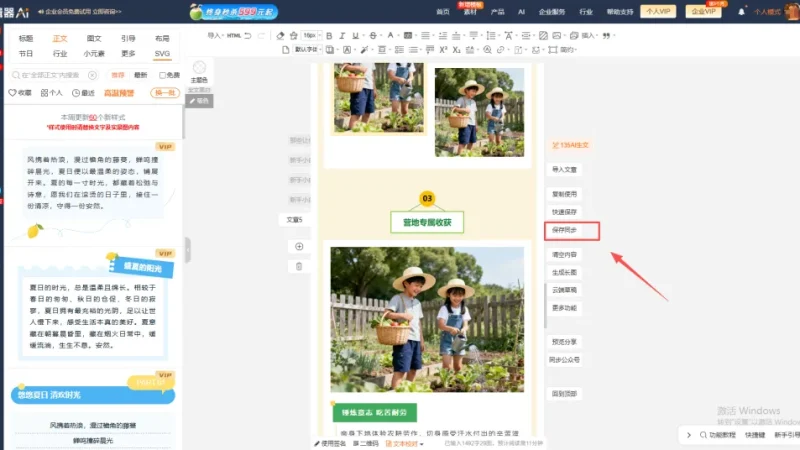The height and width of the screenshot is (450, 800).
Task: Toggle the 收藏 heart favorites filter
Action: click(x=20, y=93)
